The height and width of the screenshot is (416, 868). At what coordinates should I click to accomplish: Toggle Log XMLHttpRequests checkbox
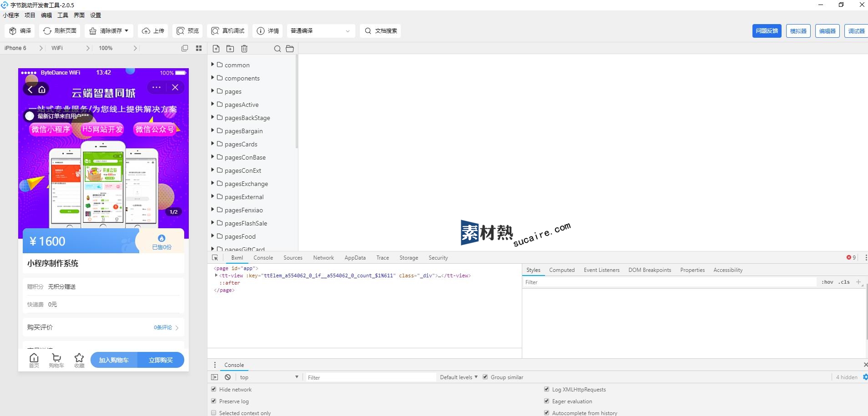click(x=547, y=389)
